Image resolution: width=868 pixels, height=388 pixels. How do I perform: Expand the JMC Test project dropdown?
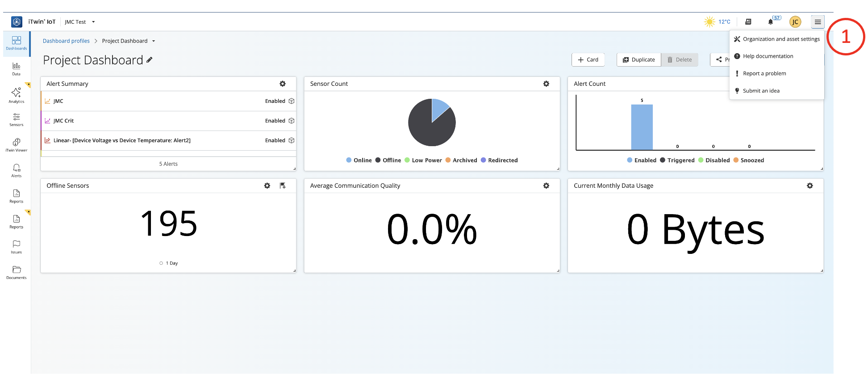(80, 21)
